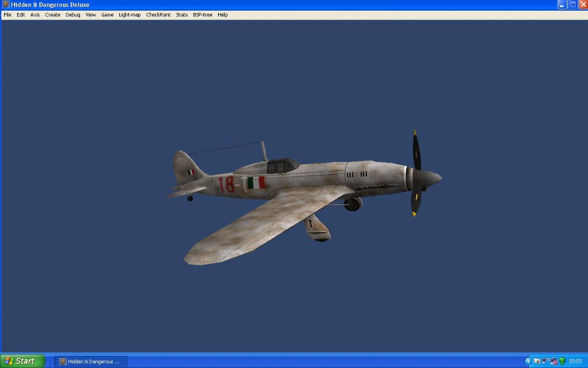Open the BSP-tree menu

click(x=202, y=15)
